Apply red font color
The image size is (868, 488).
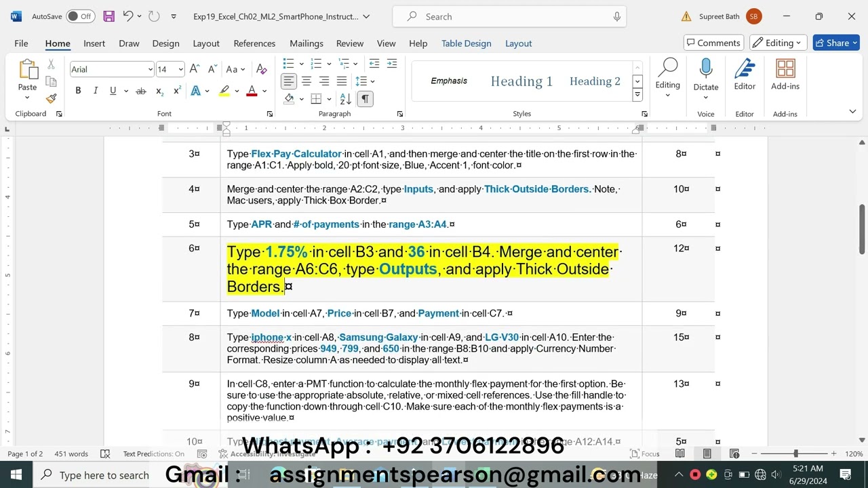pyautogui.click(x=252, y=91)
